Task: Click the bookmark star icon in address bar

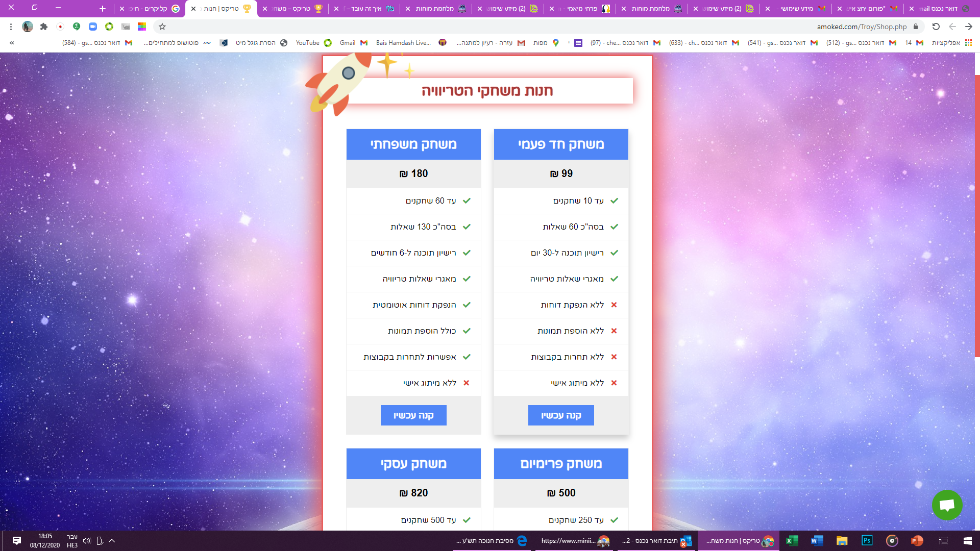Action: click(x=162, y=27)
